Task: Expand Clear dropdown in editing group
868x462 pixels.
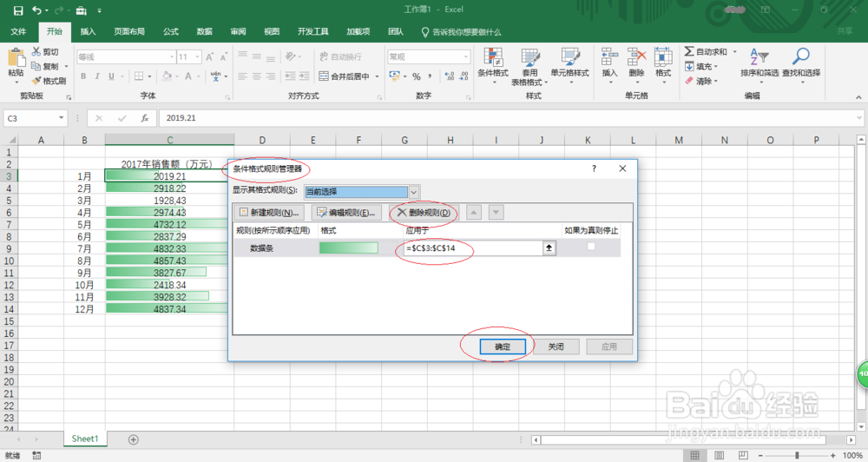Action: 716,81
